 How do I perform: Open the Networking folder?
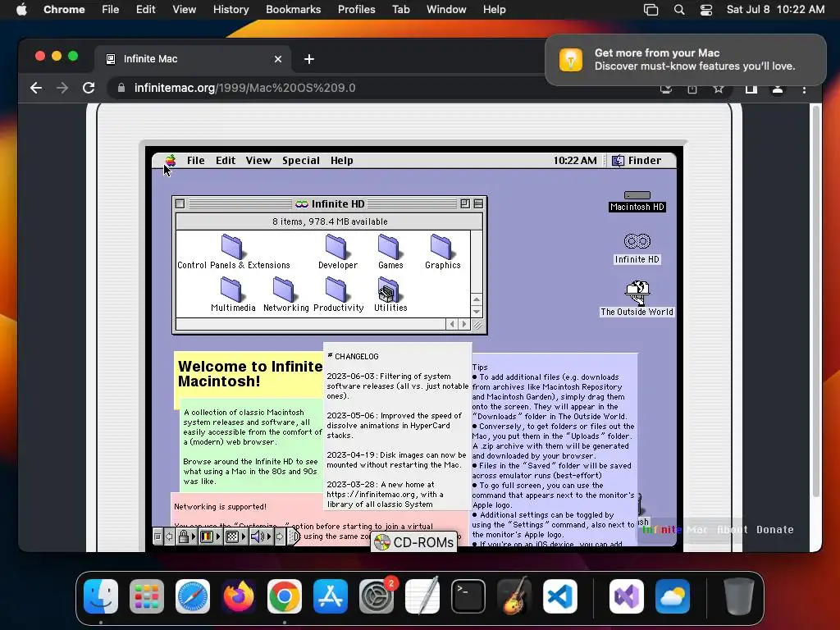click(x=285, y=294)
